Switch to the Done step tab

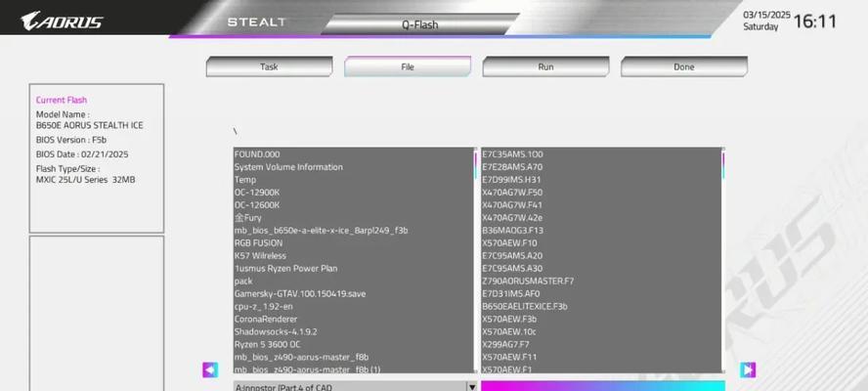point(684,66)
